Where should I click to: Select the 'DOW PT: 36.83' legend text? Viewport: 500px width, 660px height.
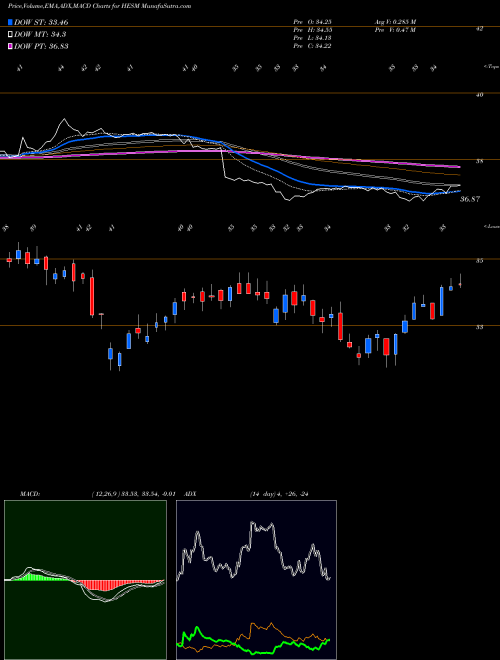[x=41, y=46]
